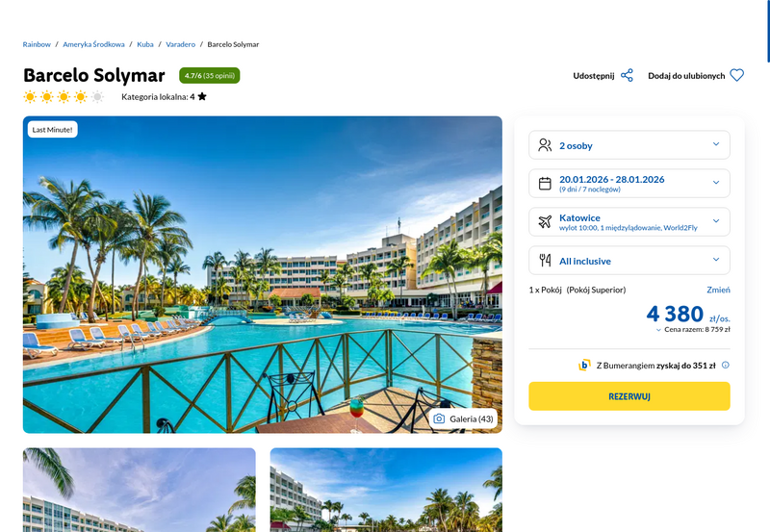Open the Kuba breadcrumb link
This screenshot has height=532, width=770.
pos(145,44)
